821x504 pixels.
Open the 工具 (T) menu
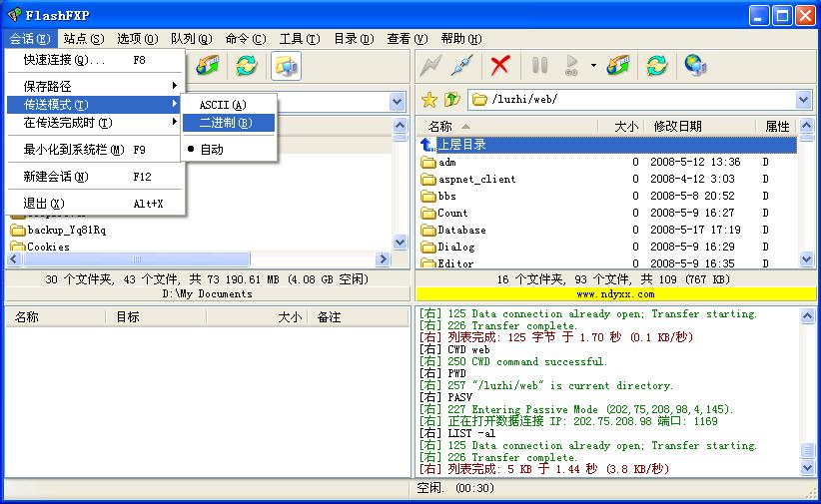coord(299,39)
